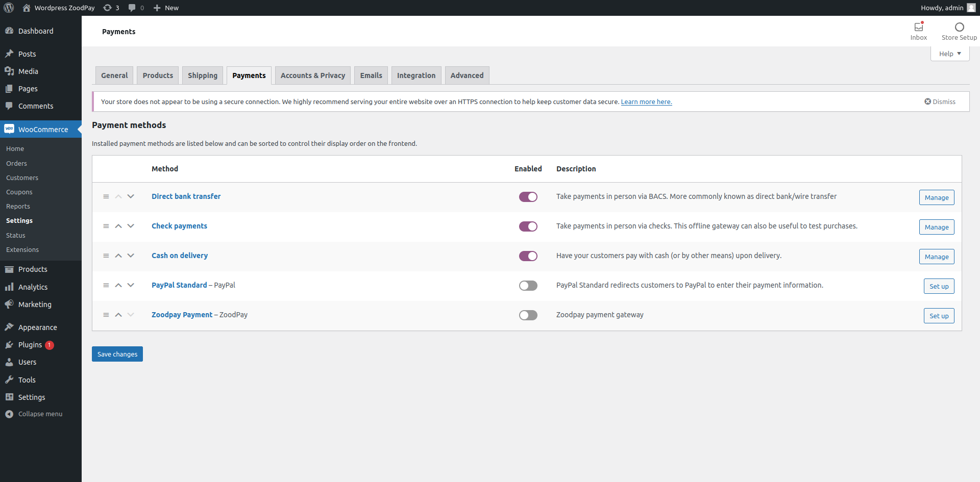Move Zoodpay Payment up with the chevron
This screenshot has height=482, width=980.
pyautogui.click(x=118, y=315)
